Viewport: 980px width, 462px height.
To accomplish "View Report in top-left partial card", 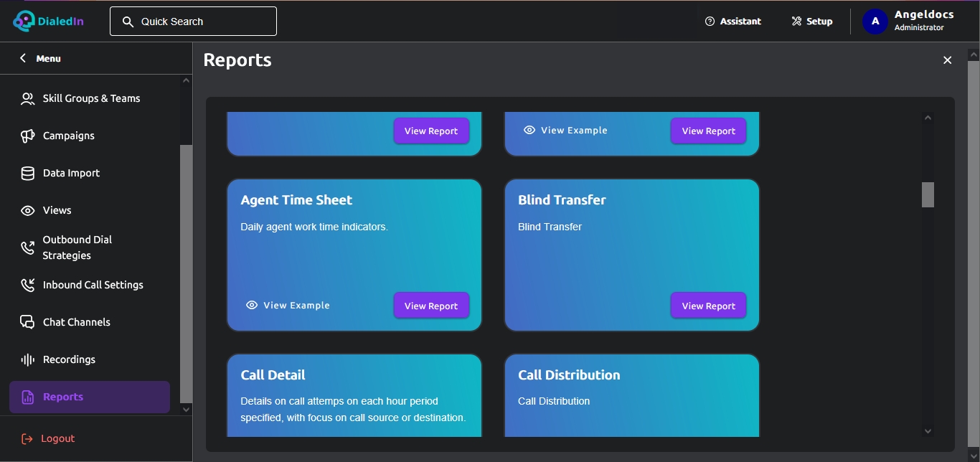I will pyautogui.click(x=431, y=131).
